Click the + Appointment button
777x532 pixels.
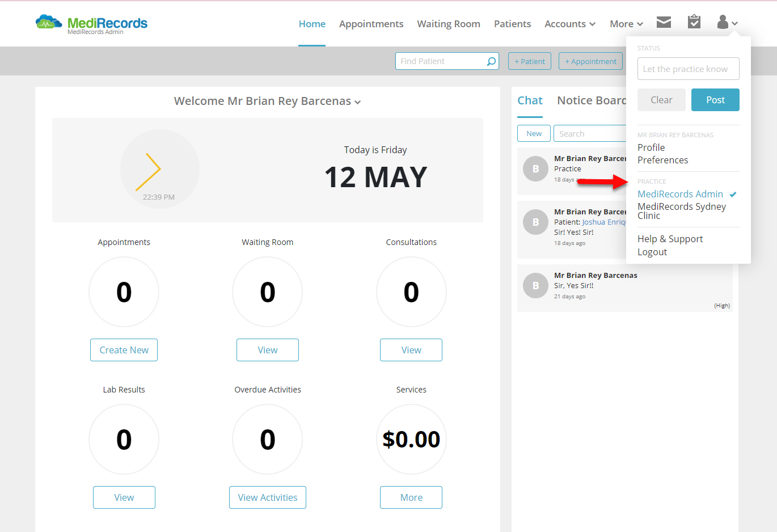[590, 61]
